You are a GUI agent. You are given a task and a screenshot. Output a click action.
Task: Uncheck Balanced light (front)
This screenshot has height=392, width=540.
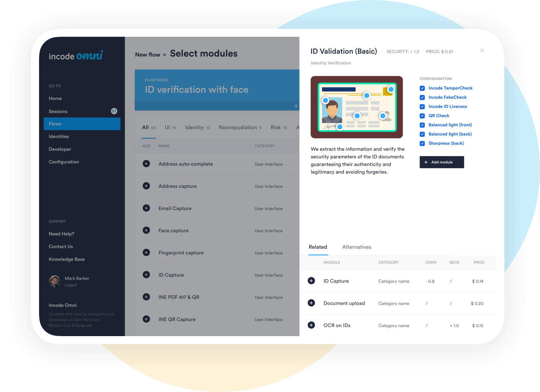[x=422, y=125]
